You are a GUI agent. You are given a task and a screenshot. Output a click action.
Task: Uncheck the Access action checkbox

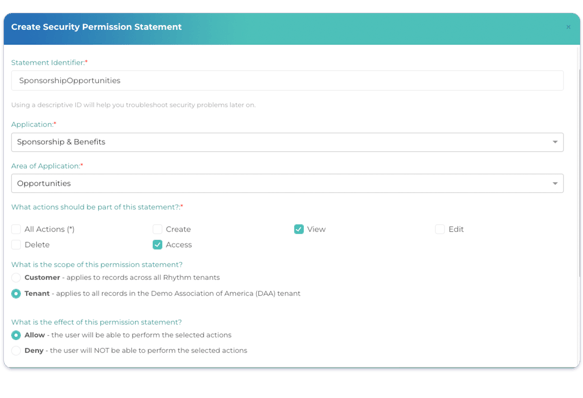[x=157, y=245]
